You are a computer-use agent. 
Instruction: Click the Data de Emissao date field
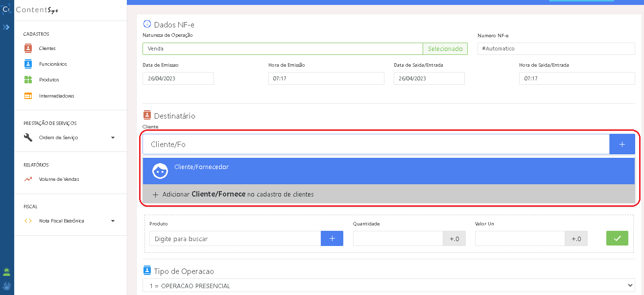178,78
